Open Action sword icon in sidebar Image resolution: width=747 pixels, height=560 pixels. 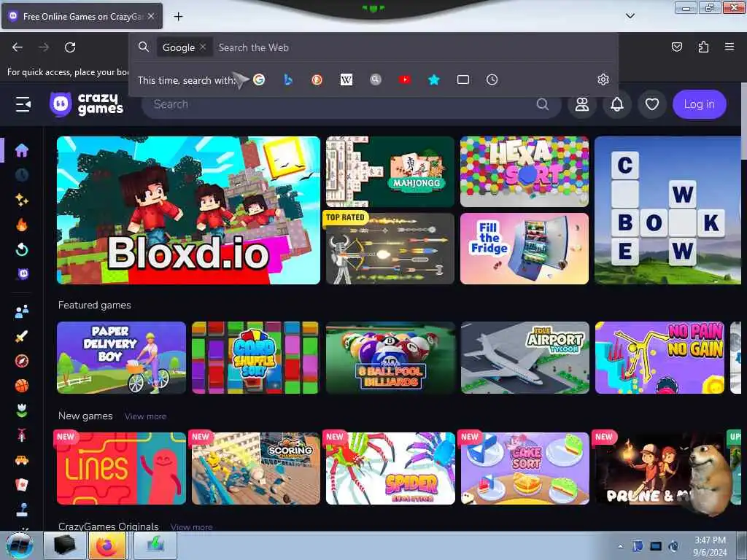(x=21, y=336)
